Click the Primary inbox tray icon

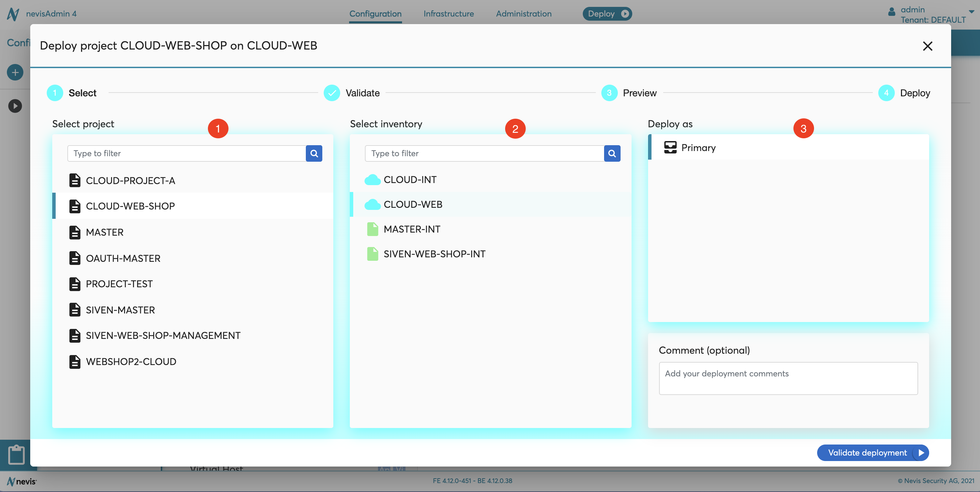(x=670, y=147)
